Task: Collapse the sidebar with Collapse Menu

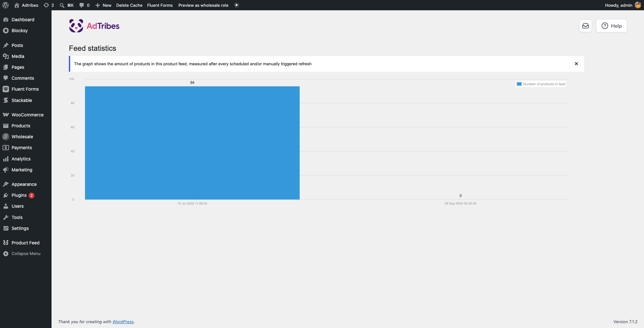Action: pyautogui.click(x=26, y=254)
